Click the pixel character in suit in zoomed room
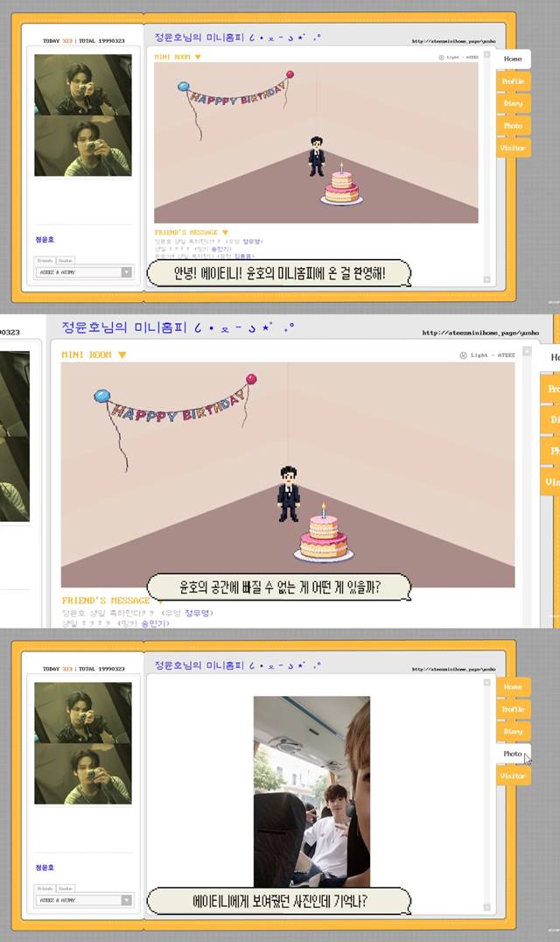 (x=289, y=495)
